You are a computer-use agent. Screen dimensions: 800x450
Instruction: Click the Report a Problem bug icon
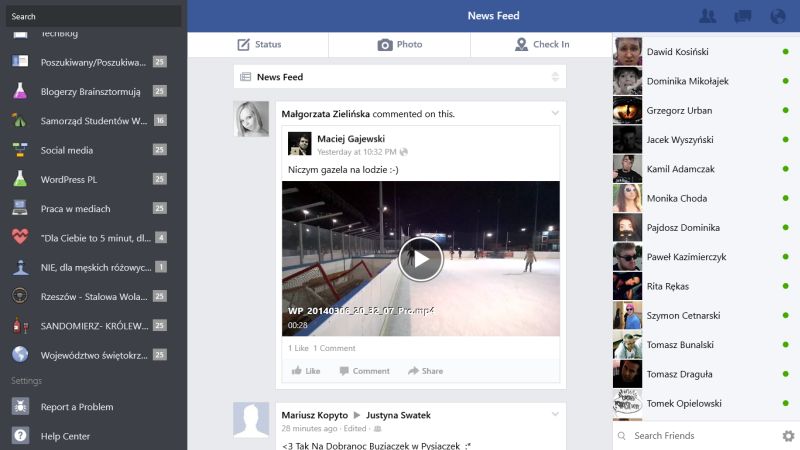coord(20,407)
